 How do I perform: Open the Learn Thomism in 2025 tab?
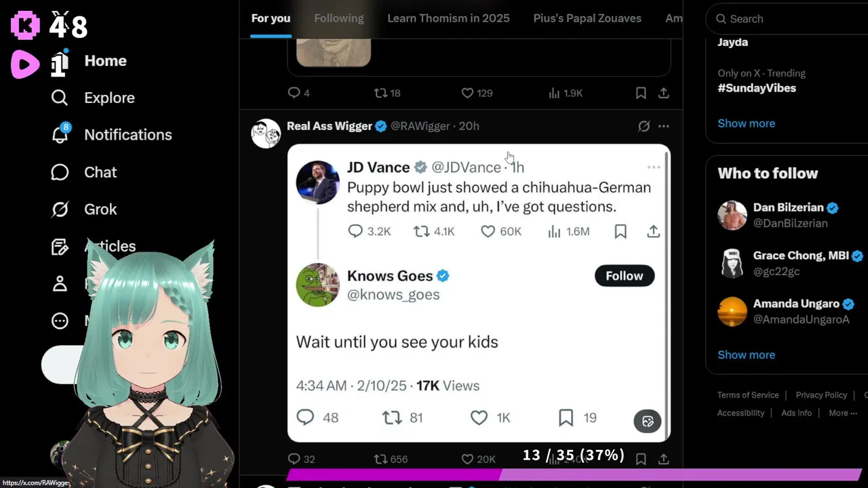coord(448,18)
